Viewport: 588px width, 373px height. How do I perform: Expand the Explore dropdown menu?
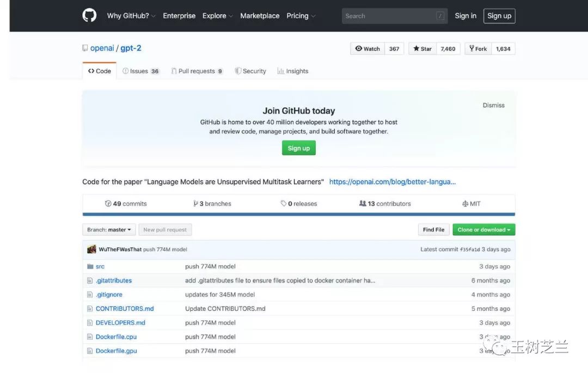coord(217,16)
